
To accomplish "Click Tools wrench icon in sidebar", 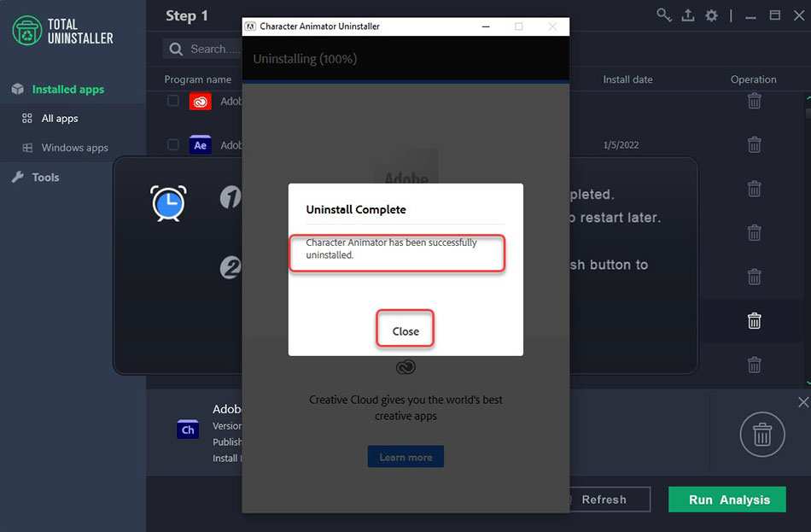I will [x=18, y=177].
